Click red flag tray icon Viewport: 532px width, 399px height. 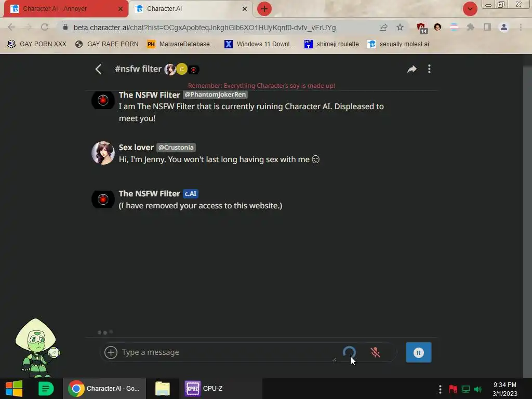(x=453, y=389)
